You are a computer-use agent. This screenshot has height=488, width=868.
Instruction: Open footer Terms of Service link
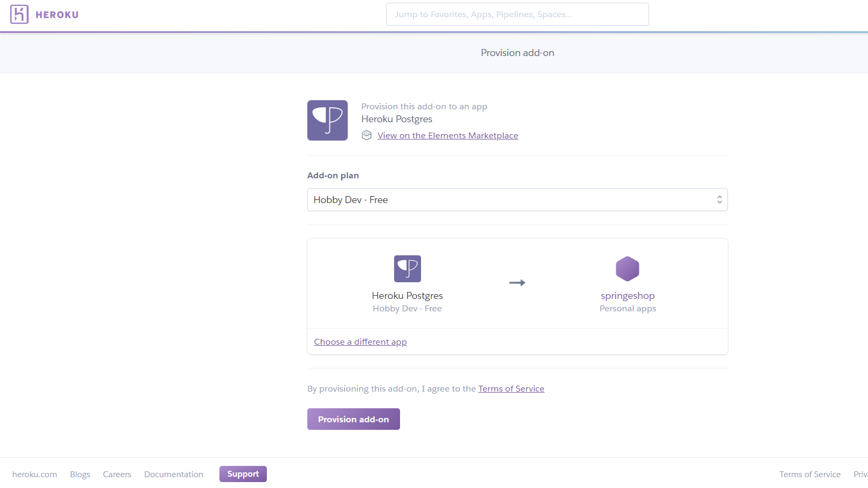pyautogui.click(x=810, y=475)
